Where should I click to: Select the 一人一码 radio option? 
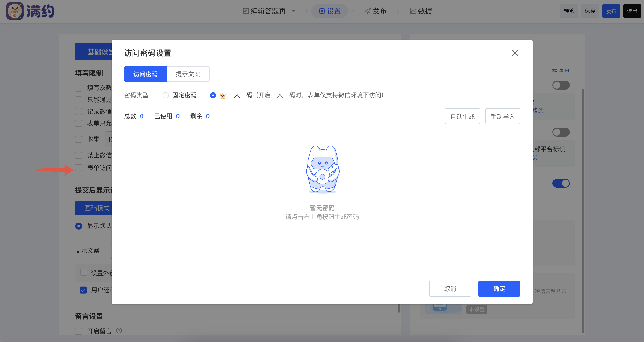pyautogui.click(x=213, y=95)
